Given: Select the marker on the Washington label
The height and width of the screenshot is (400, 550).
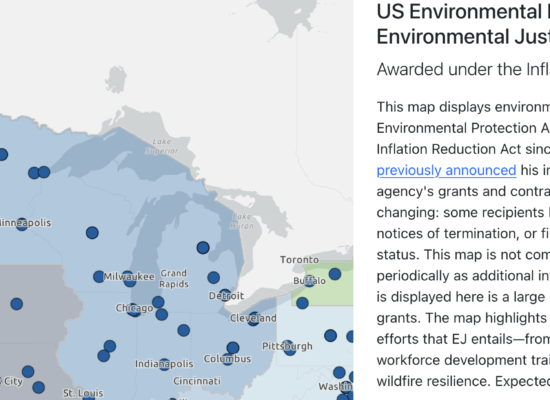Looking at the screenshot, I should 346,387.
